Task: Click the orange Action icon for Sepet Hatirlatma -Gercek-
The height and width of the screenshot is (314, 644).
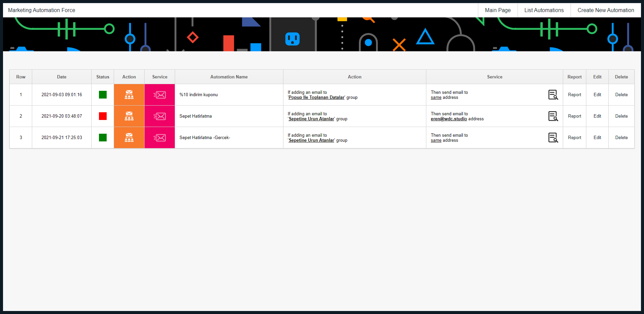Action: pos(129,138)
